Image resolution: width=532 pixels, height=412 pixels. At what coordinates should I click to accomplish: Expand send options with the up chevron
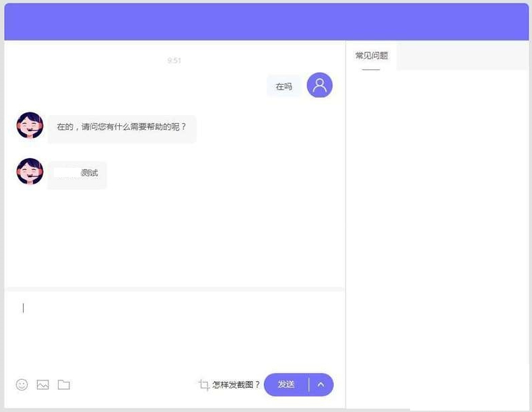point(321,384)
